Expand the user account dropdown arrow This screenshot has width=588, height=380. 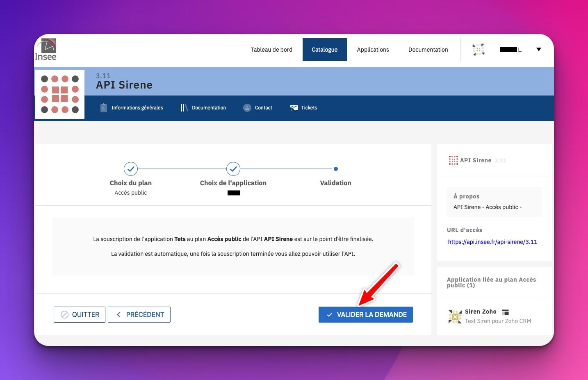(539, 50)
